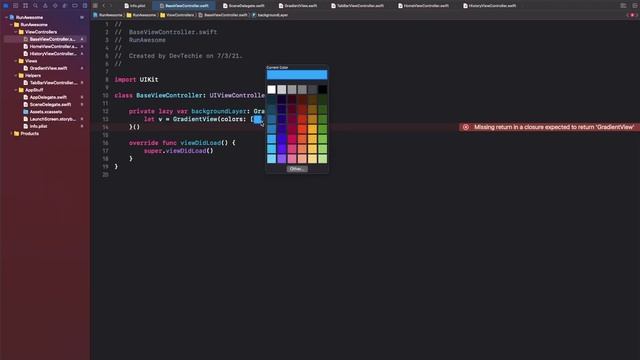Viewport: 640px width, 360px height.
Task: Click the 'super.viewDidLoad()' code line
Action: click(x=178, y=151)
